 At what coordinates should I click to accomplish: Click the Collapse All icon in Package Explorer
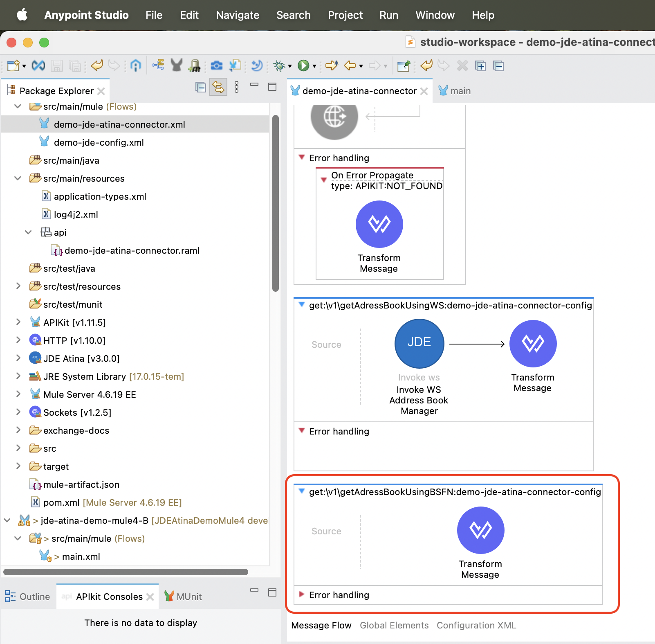point(200,87)
